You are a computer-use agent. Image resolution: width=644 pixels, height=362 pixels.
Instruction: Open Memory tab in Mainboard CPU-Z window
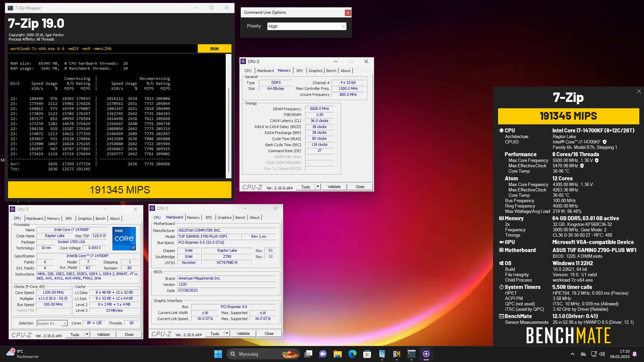(193, 218)
